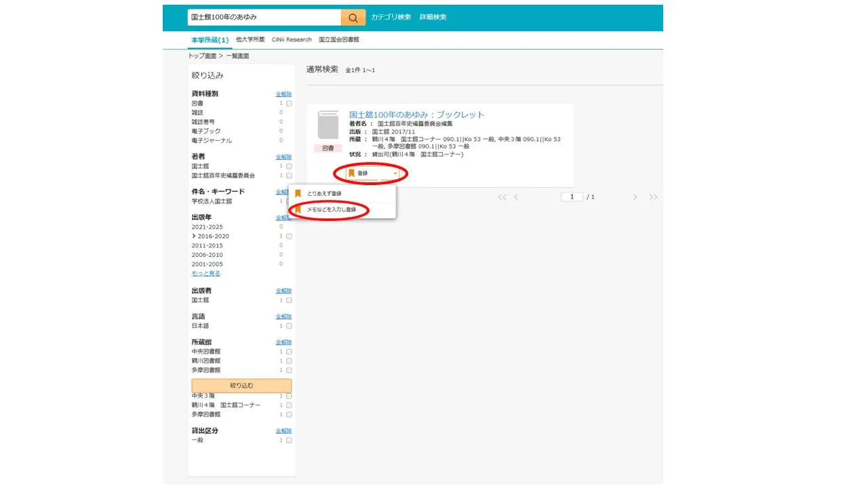Switch to the 国立国会図書館 tab
868x488 pixels.
click(x=339, y=40)
